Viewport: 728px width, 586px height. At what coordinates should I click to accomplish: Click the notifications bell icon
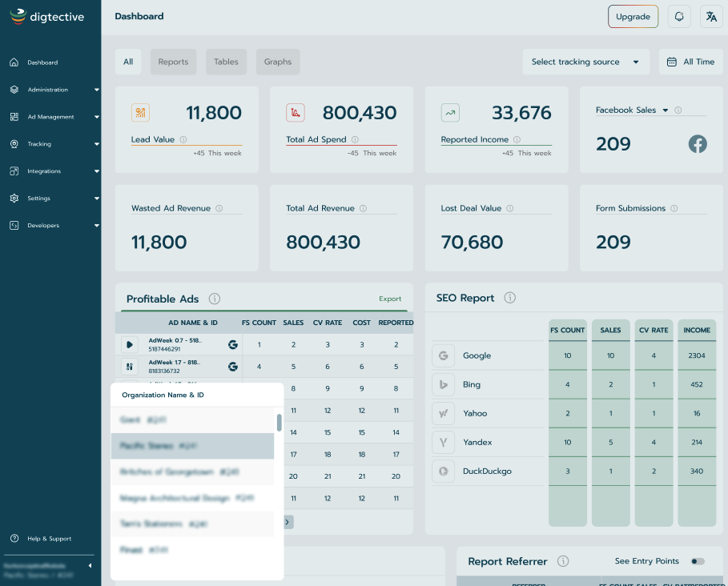point(679,17)
